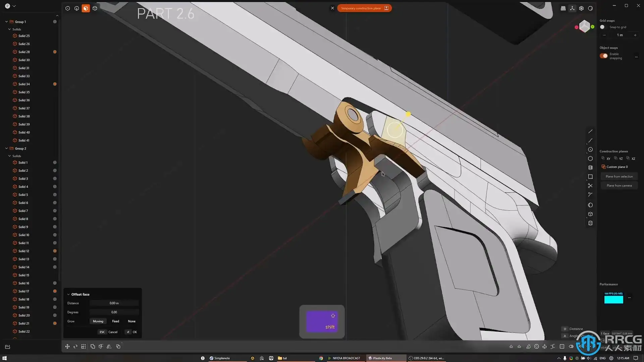This screenshot has width=644, height=362.
Task: Select the Cylinder primitive tool
Action: pos(590,223)
